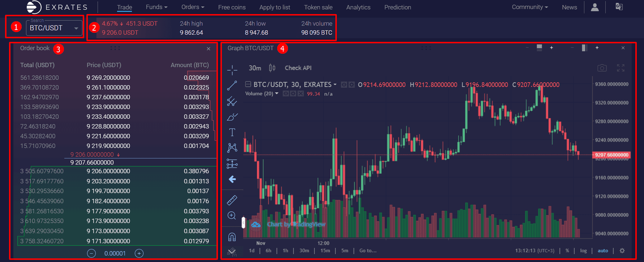
Task: Set chart range to 6h
Action: pos(268,250)
